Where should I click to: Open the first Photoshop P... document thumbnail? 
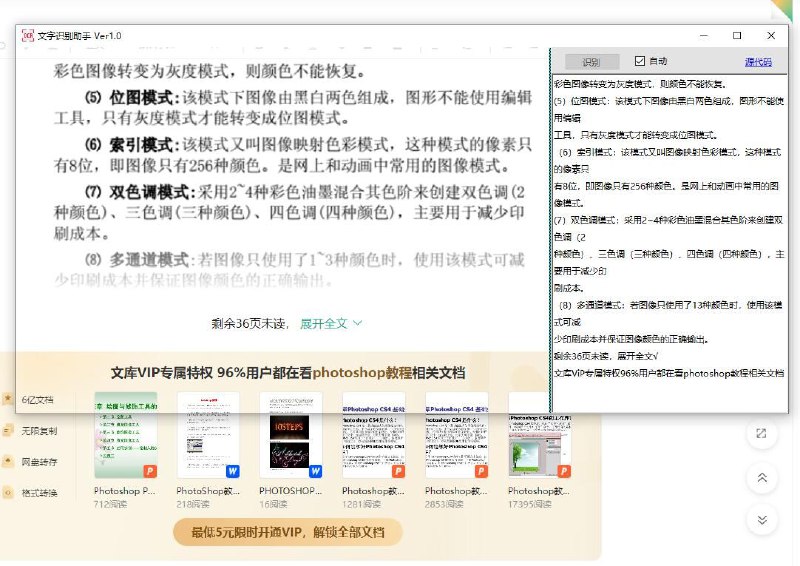[x=125, y=435]
